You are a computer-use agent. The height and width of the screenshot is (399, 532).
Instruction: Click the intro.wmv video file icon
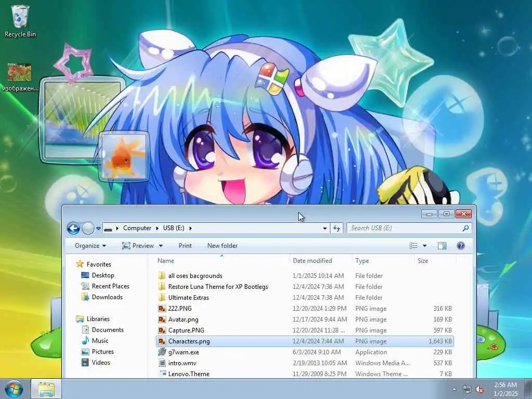162,363
